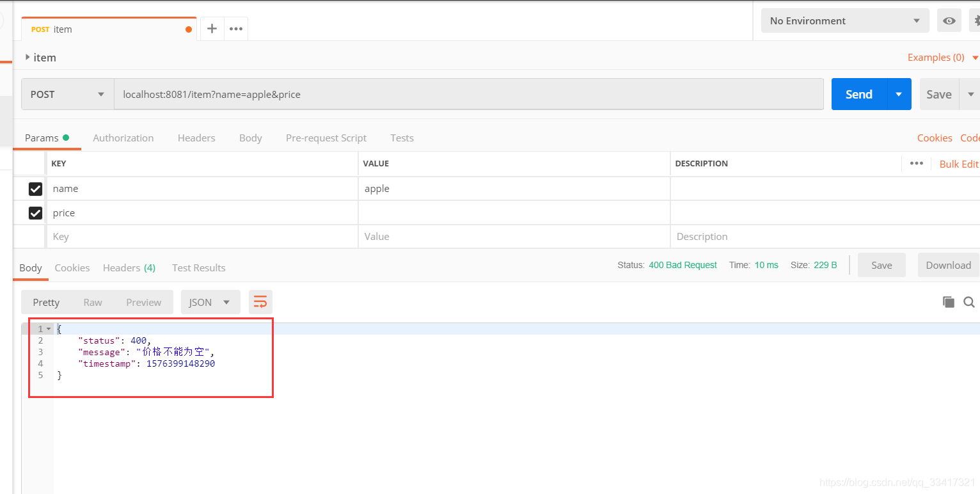Open the response Headers (4) tab
980x494 pixels.
tap(129, 267)
